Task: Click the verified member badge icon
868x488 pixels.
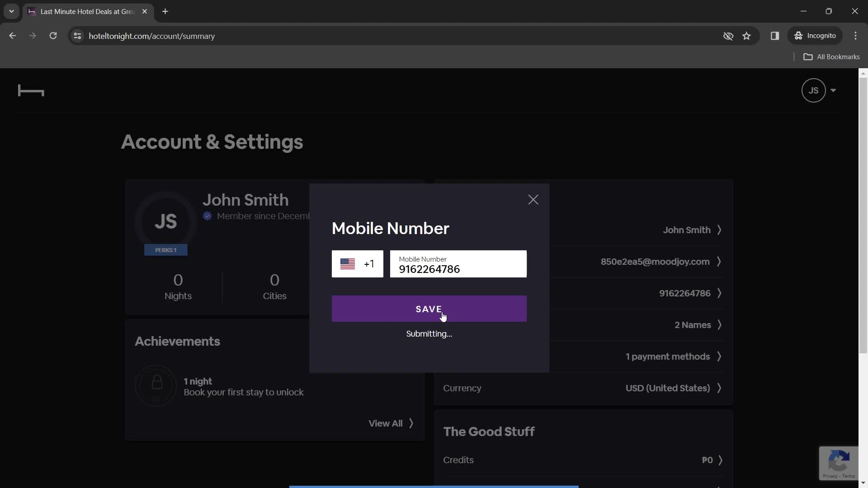Action: [x=207, y=216]
